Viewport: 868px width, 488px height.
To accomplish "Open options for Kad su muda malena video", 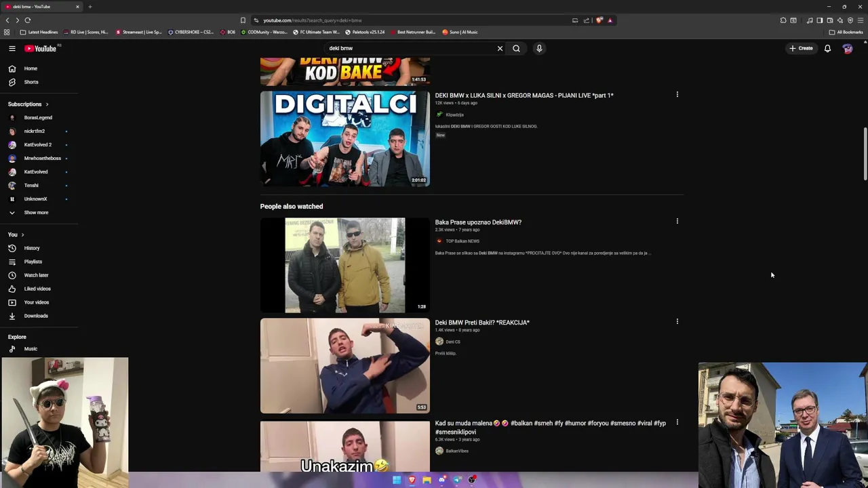I will tap(677, 422).
